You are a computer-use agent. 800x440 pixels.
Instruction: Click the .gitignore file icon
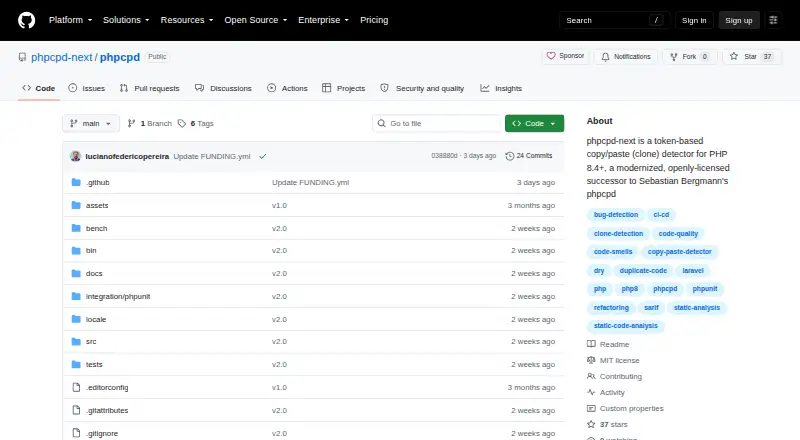pos(76,433)
